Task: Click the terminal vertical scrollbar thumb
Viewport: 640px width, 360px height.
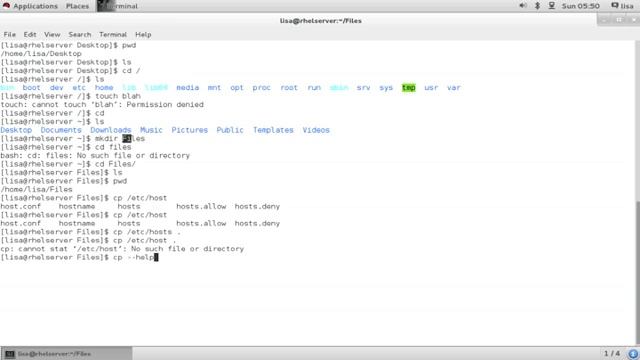Action: click(637, 273)
